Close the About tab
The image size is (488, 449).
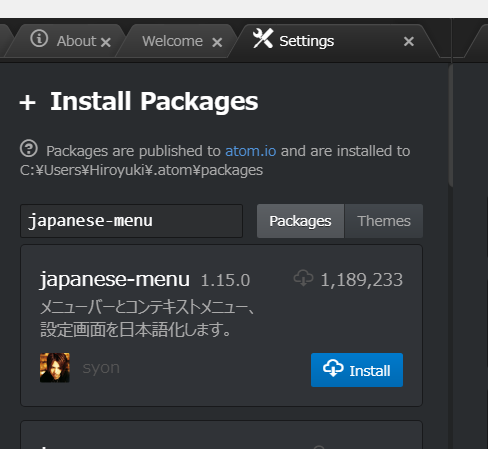[x=106, y=42]
